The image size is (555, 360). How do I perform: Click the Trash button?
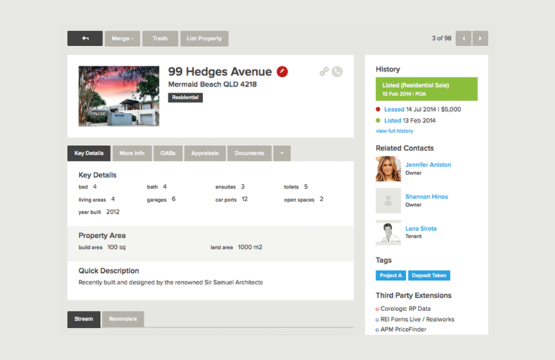[160, 38]
